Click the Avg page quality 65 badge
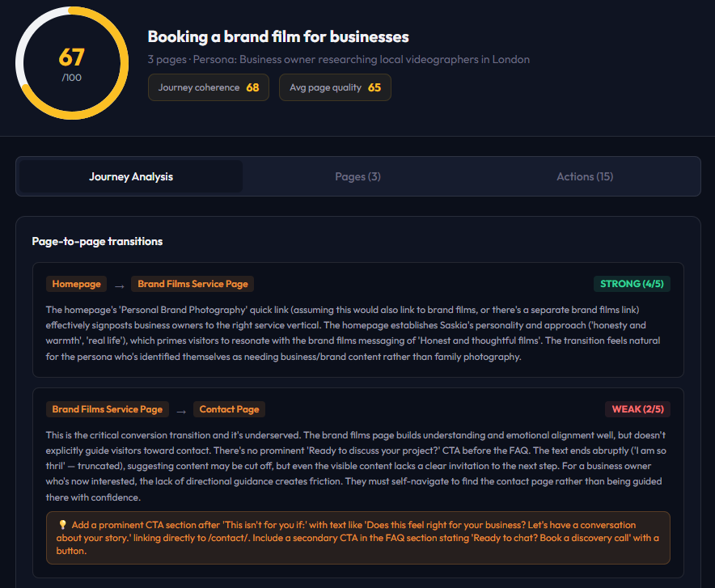This screenshot has width=715, height=588. coord(335,87)
